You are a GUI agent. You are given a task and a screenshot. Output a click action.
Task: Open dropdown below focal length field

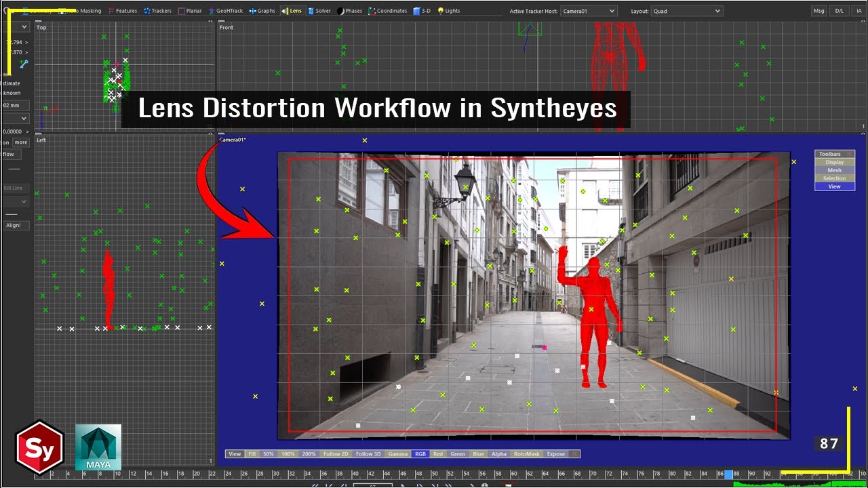pyautogui.click(x=15, y=119)
